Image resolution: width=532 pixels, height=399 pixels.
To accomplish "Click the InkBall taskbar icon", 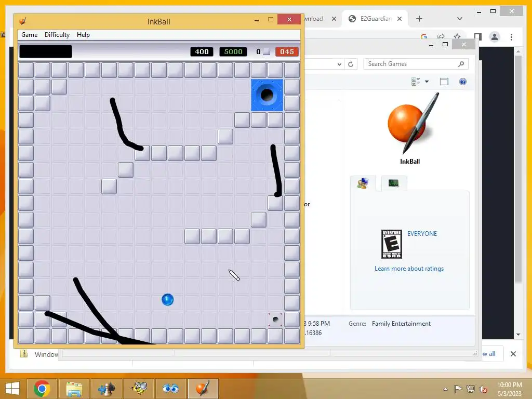I will [203, 388].
